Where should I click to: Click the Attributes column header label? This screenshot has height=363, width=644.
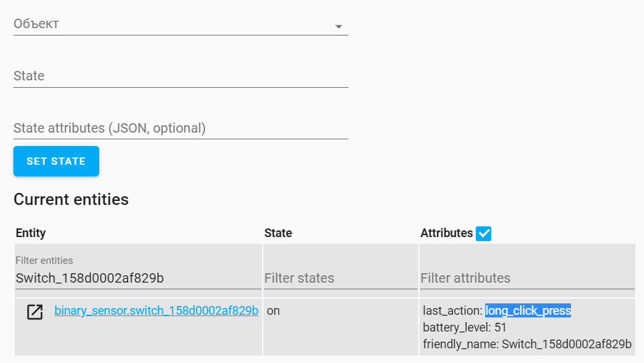[446, 233]
